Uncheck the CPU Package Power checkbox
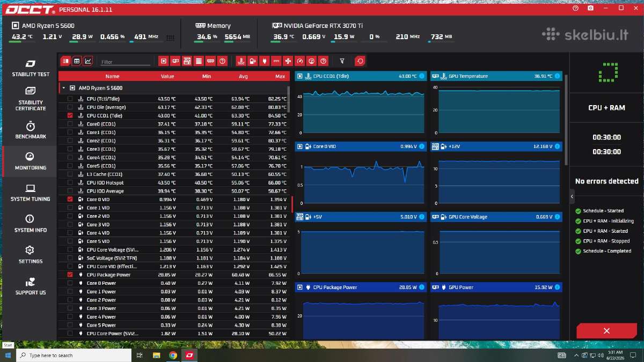 point(70,275)
